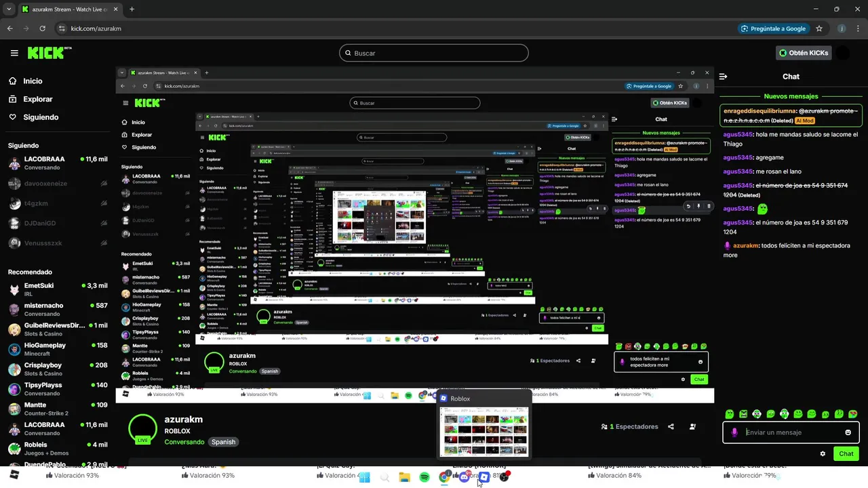This screenshot has height=488, width=868.
Task: Click the Nuevos mensajes banner
Action: pyautogui.click(x=791, y=96)
